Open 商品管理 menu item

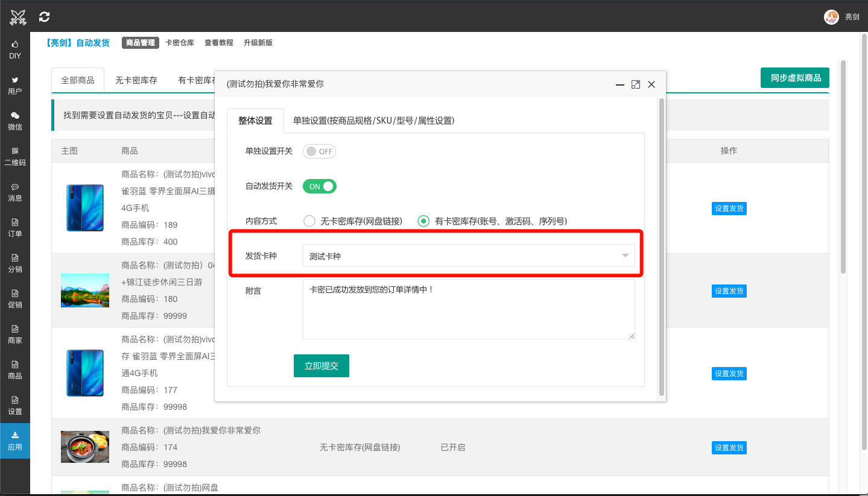[x=141, y=43]
